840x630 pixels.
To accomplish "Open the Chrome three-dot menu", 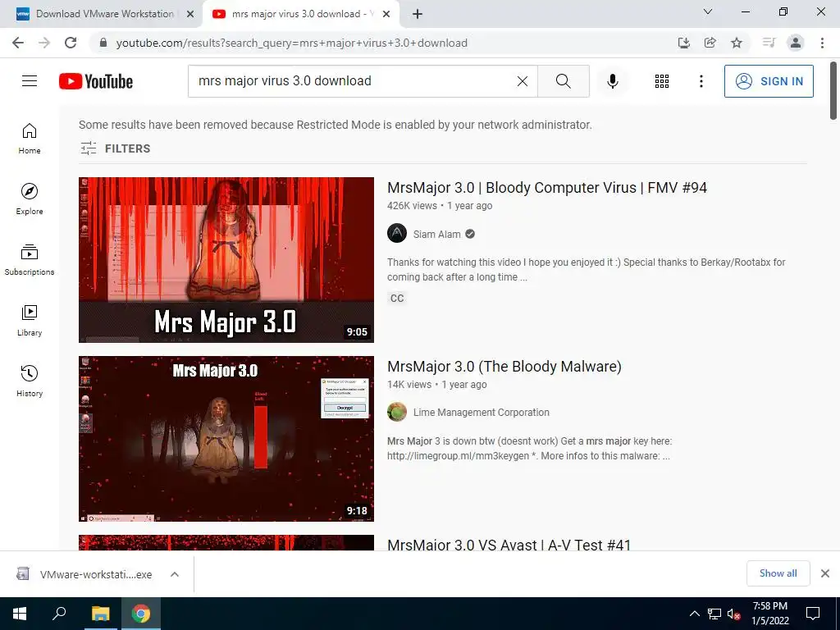I will 822,43.
